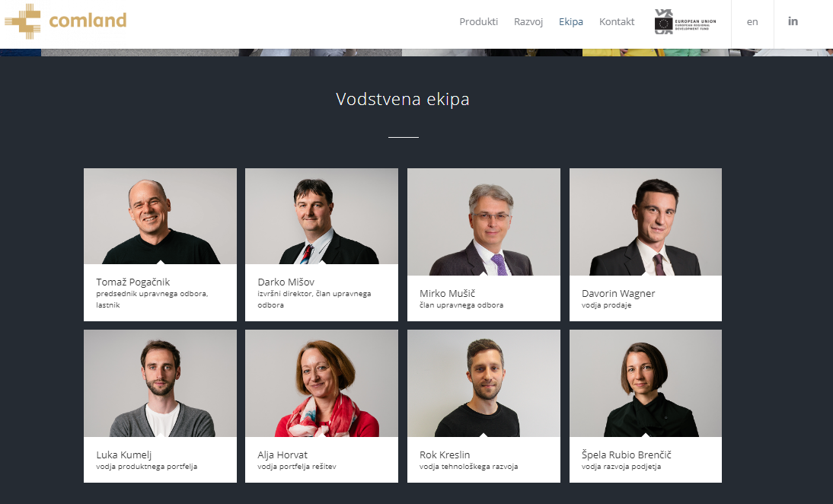Click Davorin Wagner's portrait
The height and width of the screenshot is (504, 833).
point(646,222)
